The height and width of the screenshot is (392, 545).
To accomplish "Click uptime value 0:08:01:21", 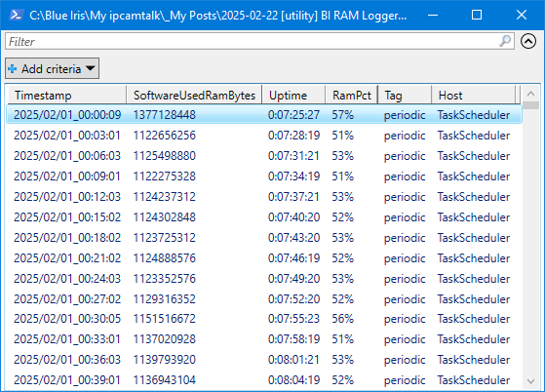I will coord(293,360).
